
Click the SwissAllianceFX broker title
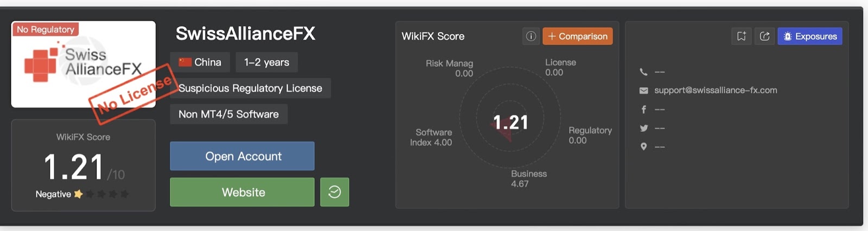click(x=245, y=34)
